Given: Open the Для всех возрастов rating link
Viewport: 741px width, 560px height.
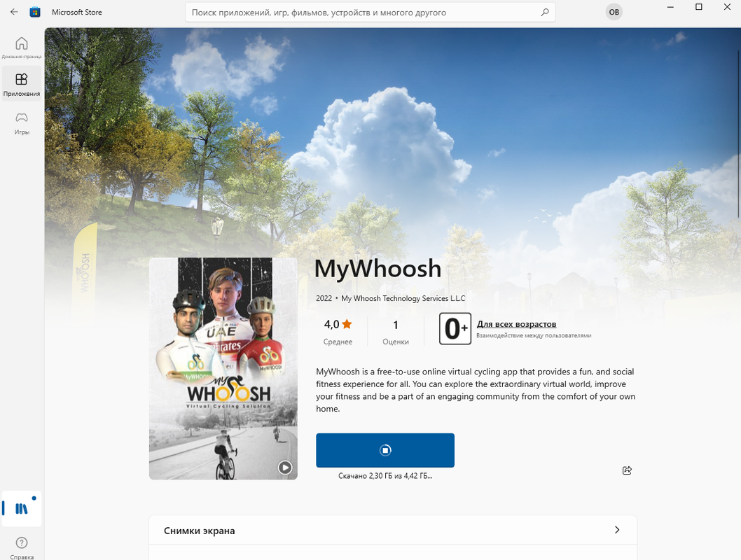Looking at the screenshot, I should [516, 324].
